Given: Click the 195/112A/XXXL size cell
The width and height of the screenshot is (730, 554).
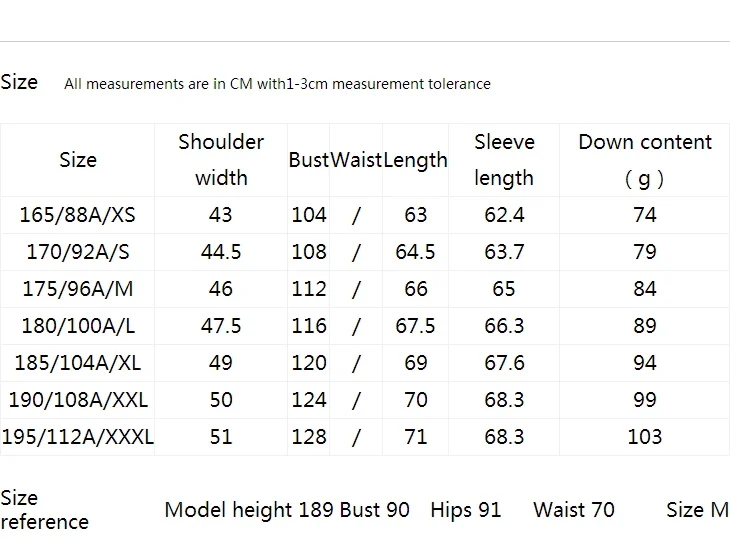Looking at the screenshot, I should [x=77, y=437].
